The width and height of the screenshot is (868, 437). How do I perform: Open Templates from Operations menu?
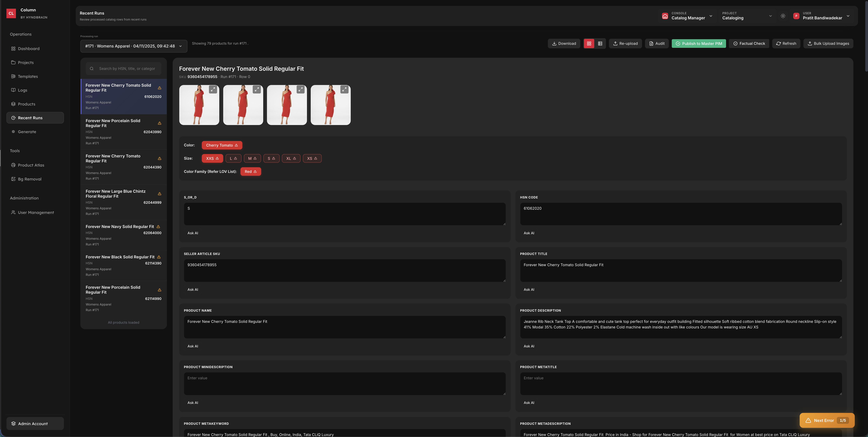pos(28,76)
